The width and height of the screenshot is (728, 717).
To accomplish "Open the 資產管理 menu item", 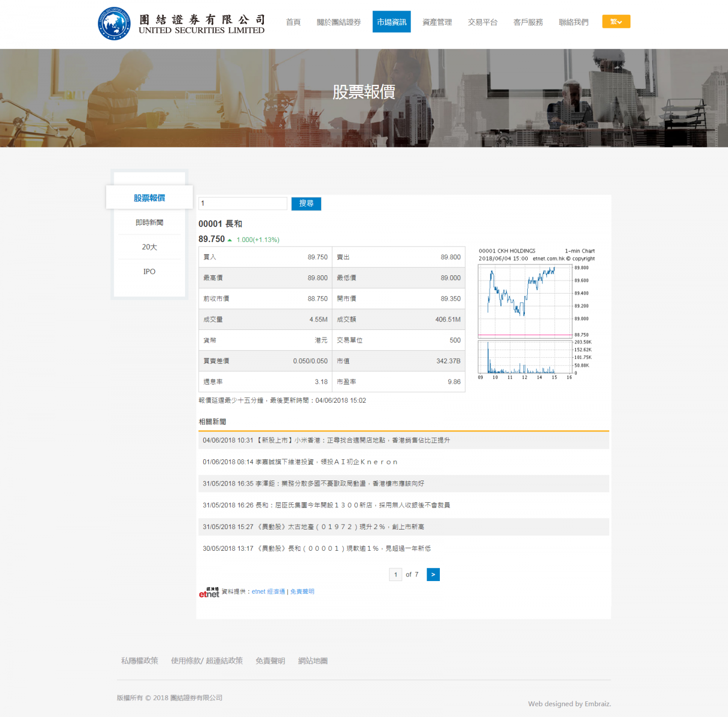I will (x=437, y=22).
